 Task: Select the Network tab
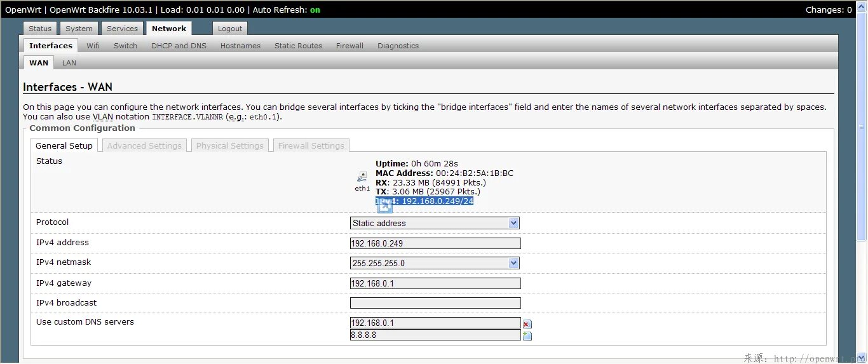tap(169, 29)
